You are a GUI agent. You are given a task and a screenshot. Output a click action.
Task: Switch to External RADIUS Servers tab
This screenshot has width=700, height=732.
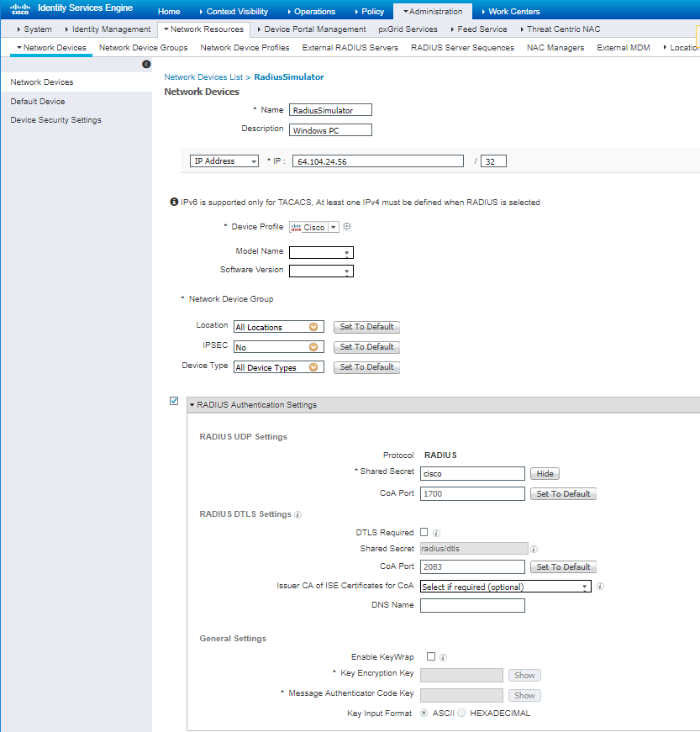point(350,48)
